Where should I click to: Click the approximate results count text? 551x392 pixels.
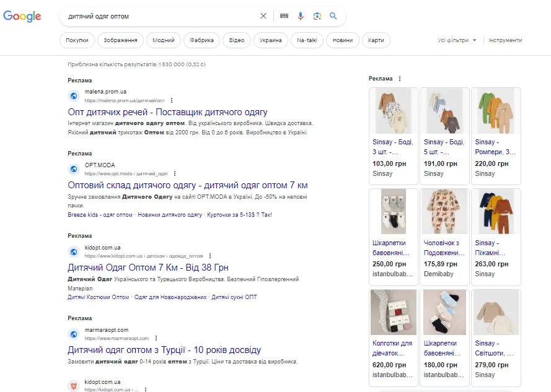pos(137,64)
